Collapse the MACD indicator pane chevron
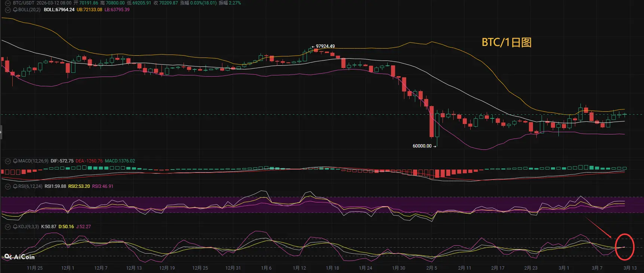 7,161
